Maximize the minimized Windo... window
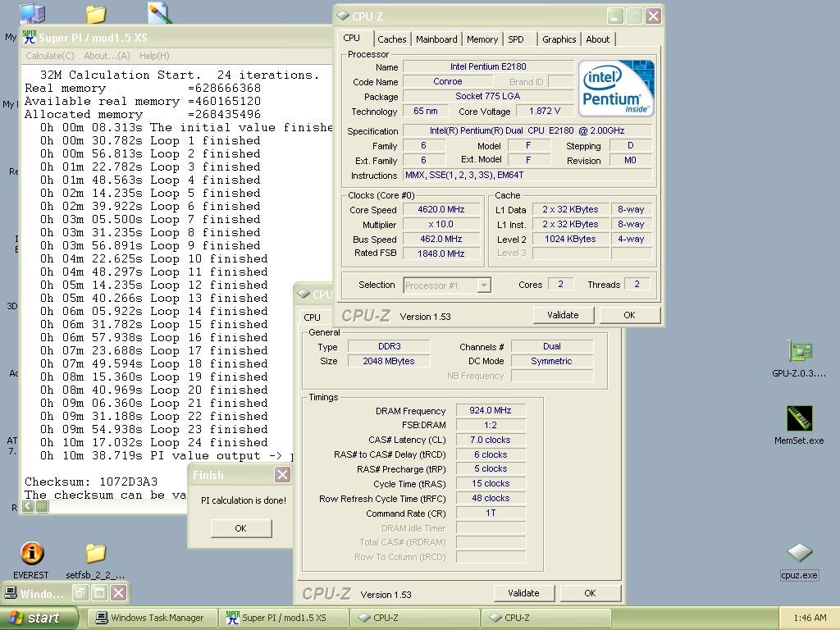840x630 pixels. 99,593
